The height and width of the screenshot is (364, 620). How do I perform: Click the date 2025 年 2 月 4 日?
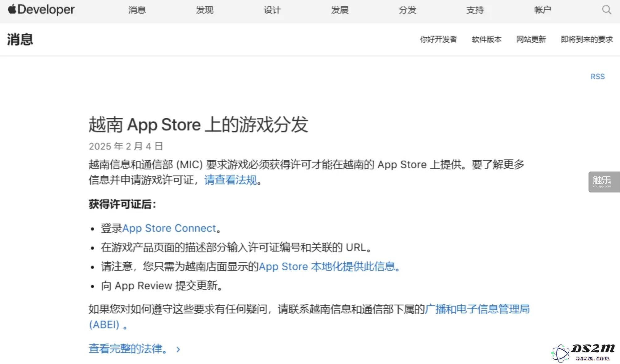[126, 146]
